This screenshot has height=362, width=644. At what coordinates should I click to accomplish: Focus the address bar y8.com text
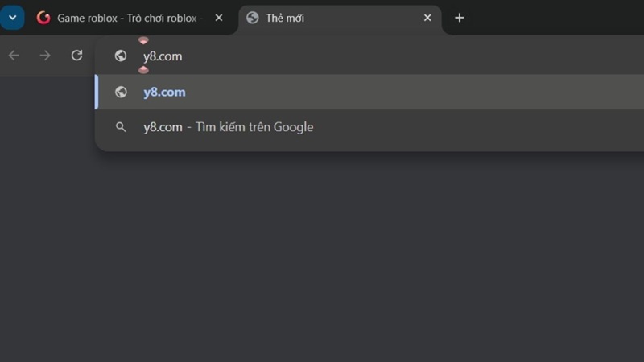tap(163, 56)
